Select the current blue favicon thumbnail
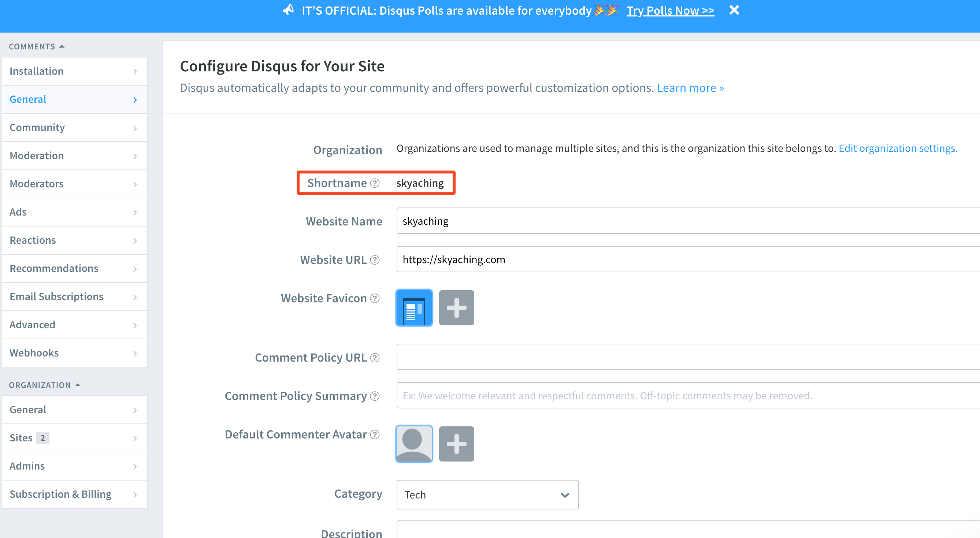980x538 pixels. (x=414, y=308)
